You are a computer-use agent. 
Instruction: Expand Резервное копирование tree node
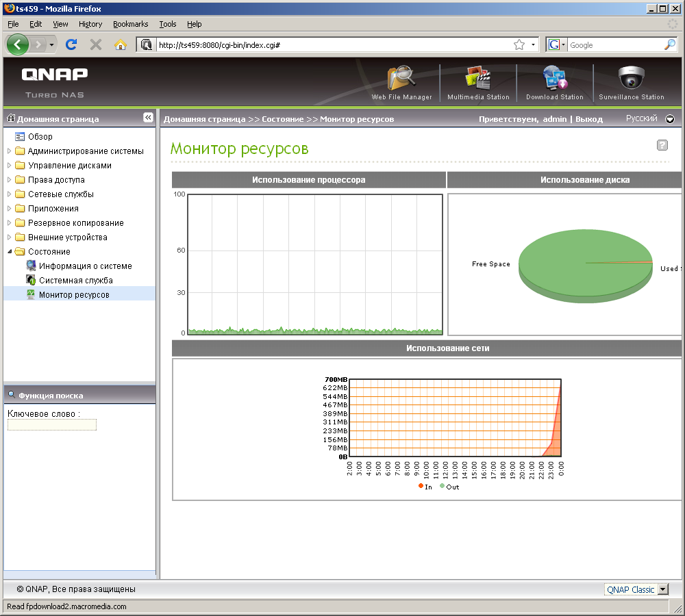click(9, 222)
